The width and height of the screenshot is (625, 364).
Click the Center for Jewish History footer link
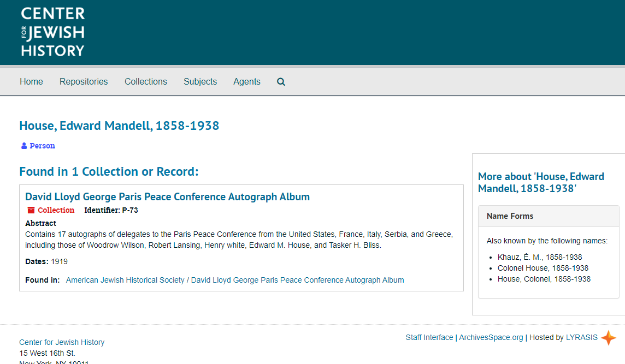click(x=62, y=342)
